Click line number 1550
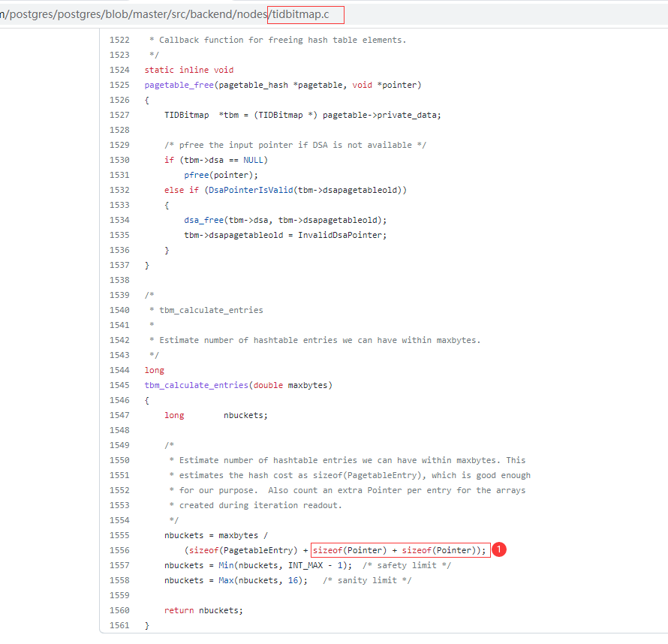Image resolution: width=668 pixels, height=644 pixels. coord(119,460)
